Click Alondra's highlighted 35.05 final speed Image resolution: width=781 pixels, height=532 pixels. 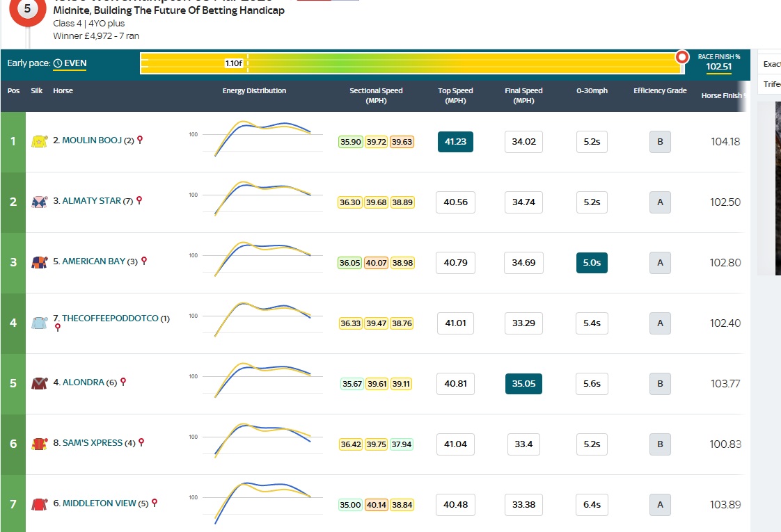(x=523, y=384)
